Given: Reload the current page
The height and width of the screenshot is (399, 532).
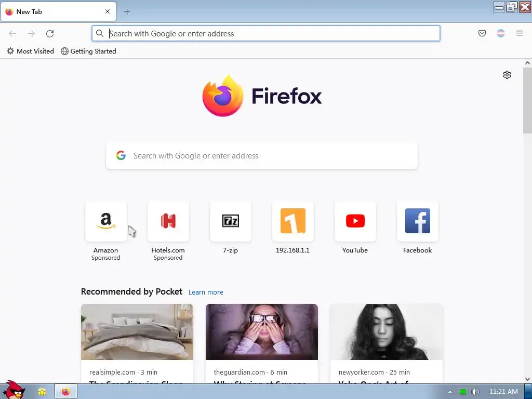Looking at the screenshot, I should (x=50, y=34).
